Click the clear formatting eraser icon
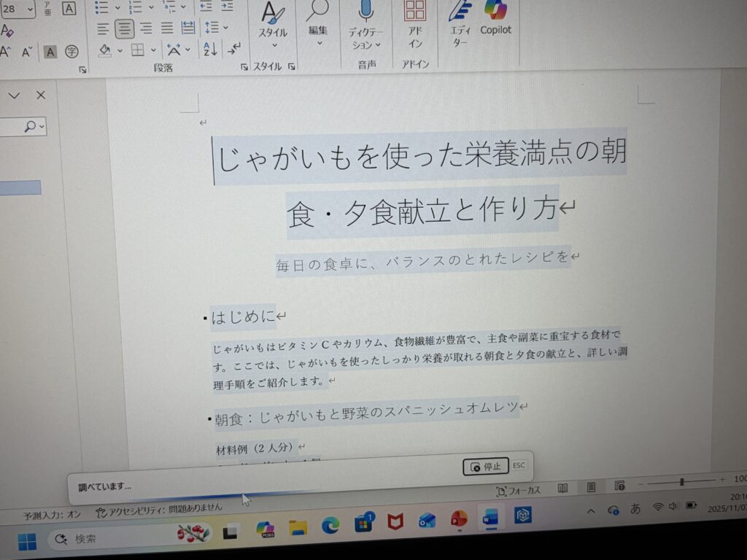Viewport: 747px width, 560px height. pyautogui.click(x=7, y=31)
